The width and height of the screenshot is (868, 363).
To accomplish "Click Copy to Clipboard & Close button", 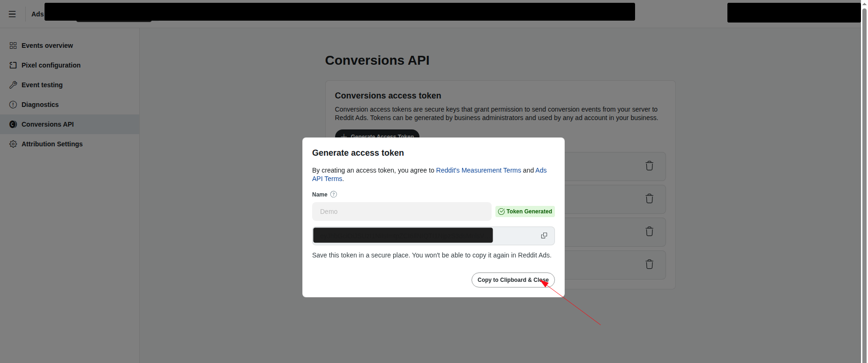I will 513,280.
